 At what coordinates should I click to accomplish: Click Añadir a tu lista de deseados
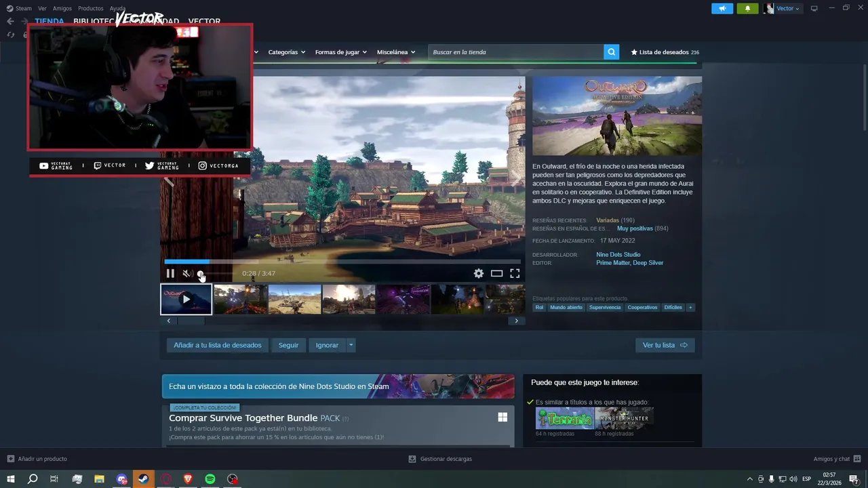pyautogui.click(x=218, y=345)
